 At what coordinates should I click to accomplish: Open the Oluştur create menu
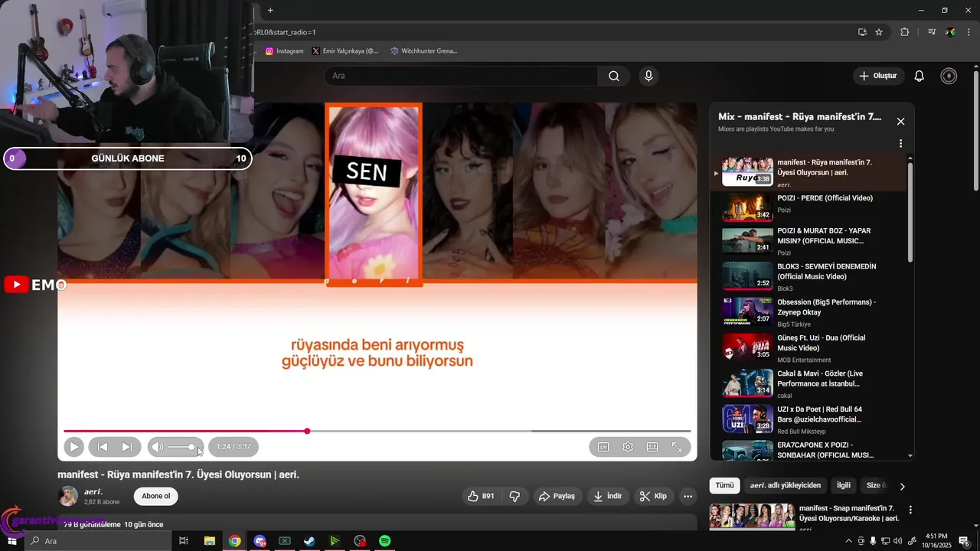click(x=878, y=76)
